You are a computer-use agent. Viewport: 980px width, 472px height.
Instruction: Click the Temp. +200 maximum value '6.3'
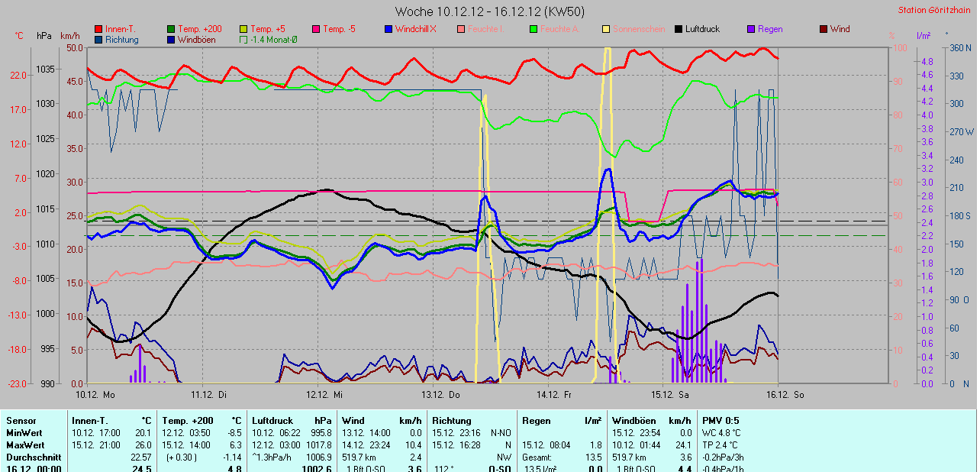[x=236, y=445]
